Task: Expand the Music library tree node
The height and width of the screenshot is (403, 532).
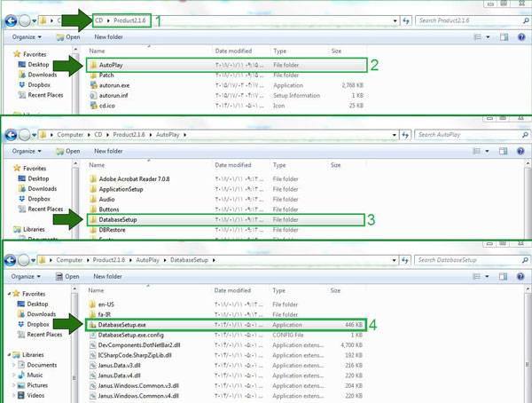Action: tap(13, 375)
